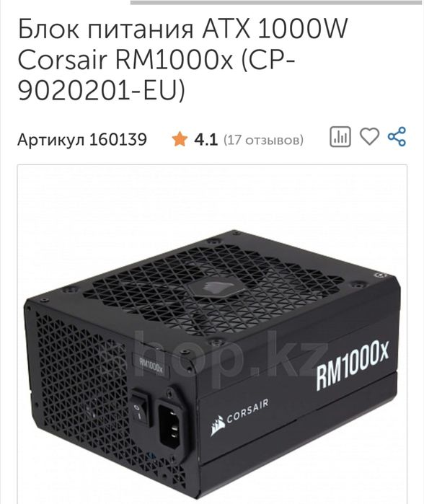
Task: Click the fan grille on PSU top
Action: click(x=213, y=288)
